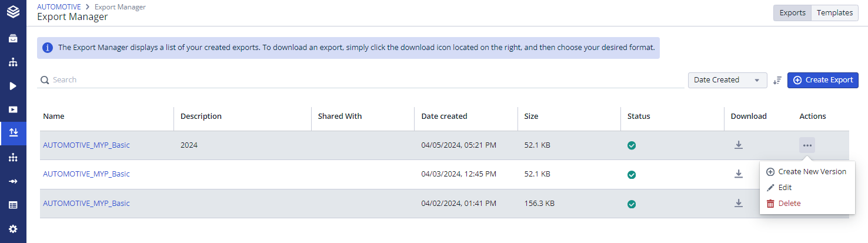
Task: Select Edit in the actions menu
Action: click(784, 188)
